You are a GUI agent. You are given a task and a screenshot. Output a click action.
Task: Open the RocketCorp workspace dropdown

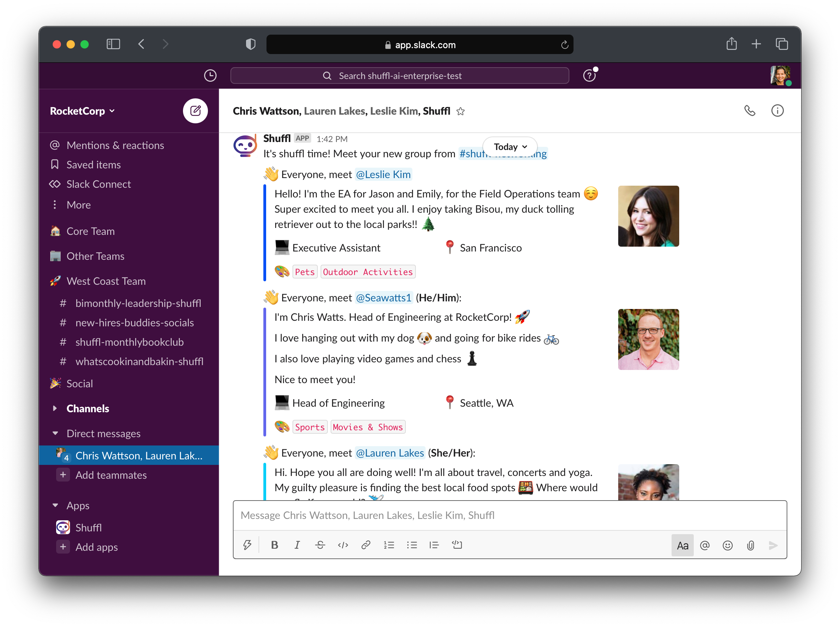click(x=82, y=111)
